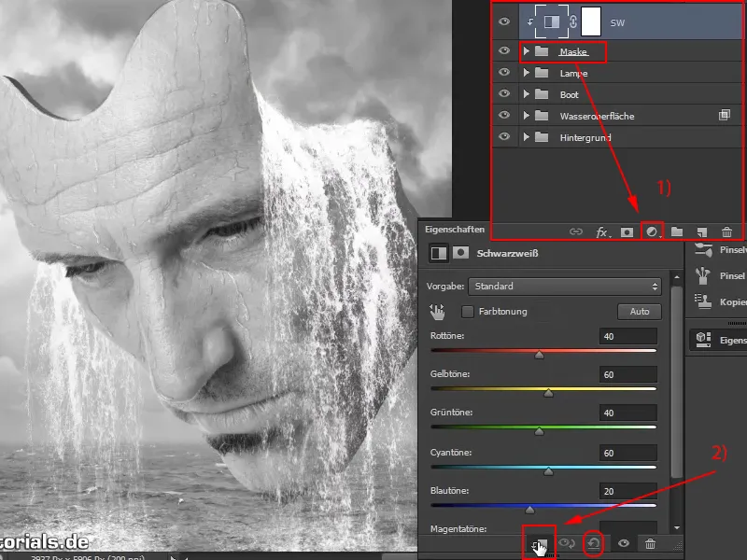
Task: Click the Grüntöne slider handle
Action: [x=540, y=431]
